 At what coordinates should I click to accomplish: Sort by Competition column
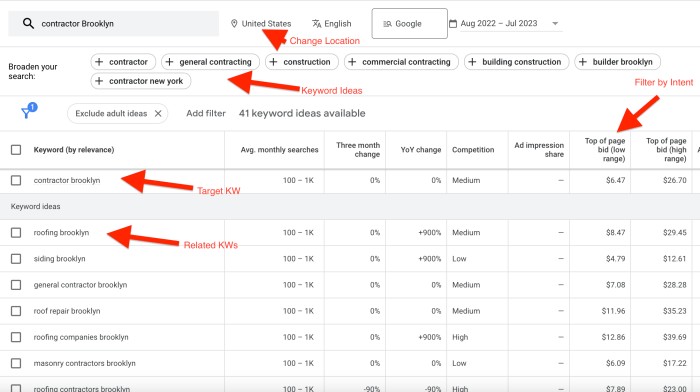473,150
